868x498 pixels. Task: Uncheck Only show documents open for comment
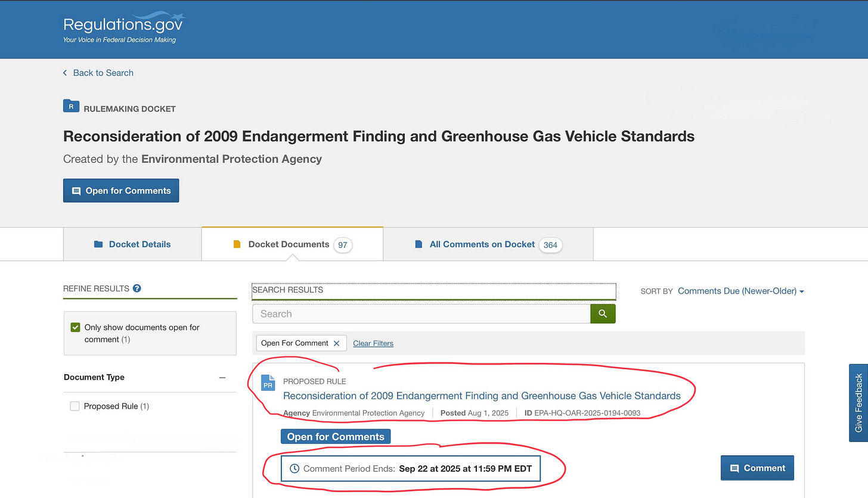(75, 328)
